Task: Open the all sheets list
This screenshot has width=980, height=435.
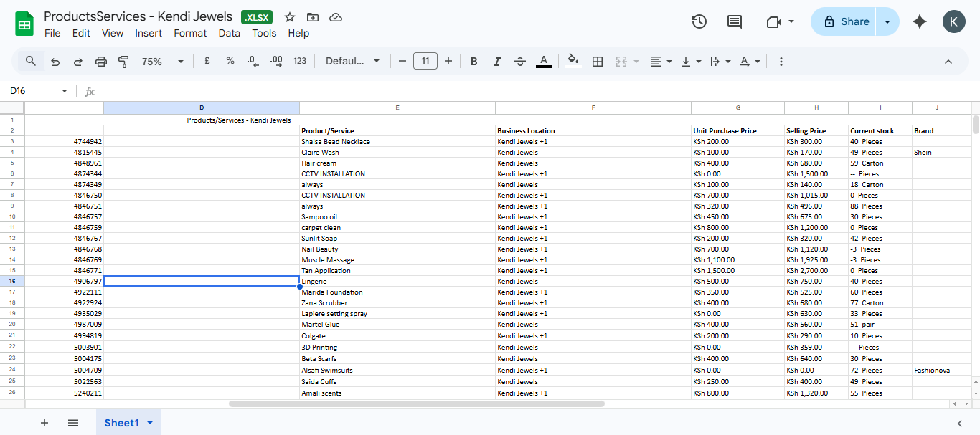Action: [x=72, y=423]
